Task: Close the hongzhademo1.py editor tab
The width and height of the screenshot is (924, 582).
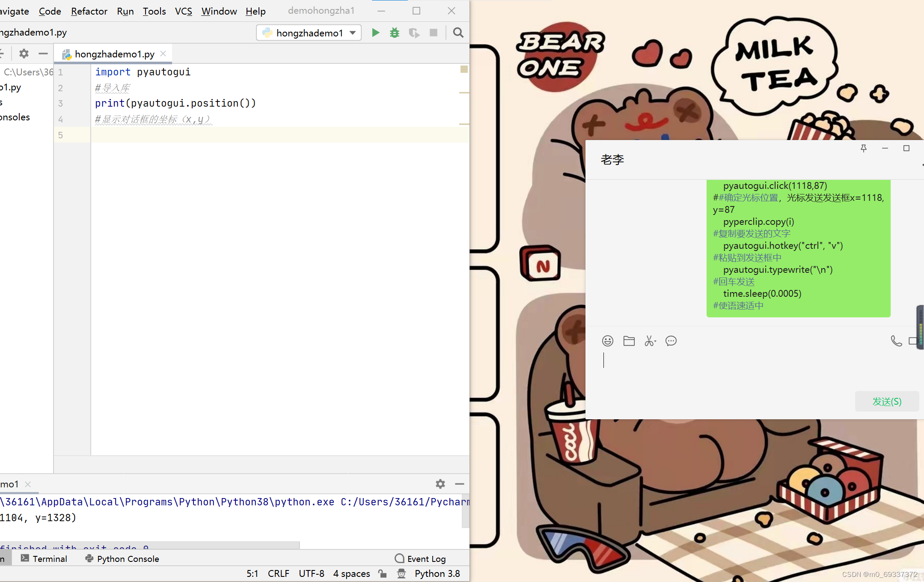Action: [x=163, y=54]
